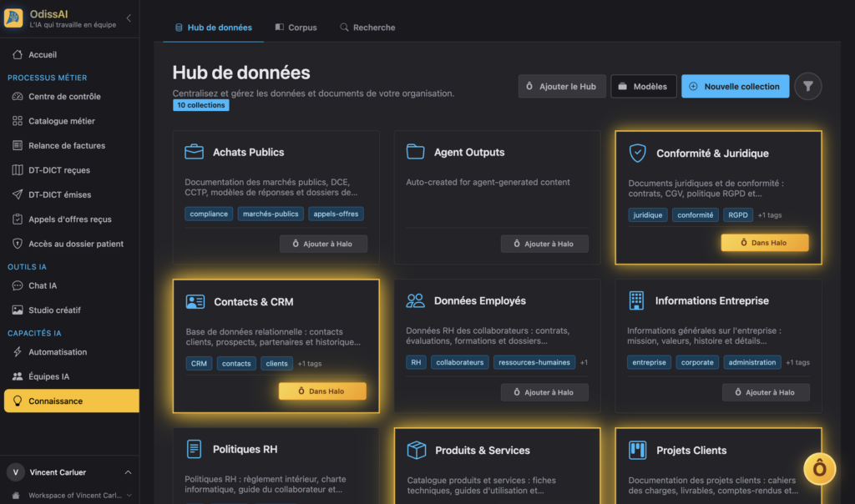Click Agent Outputs folder icon

416,152
